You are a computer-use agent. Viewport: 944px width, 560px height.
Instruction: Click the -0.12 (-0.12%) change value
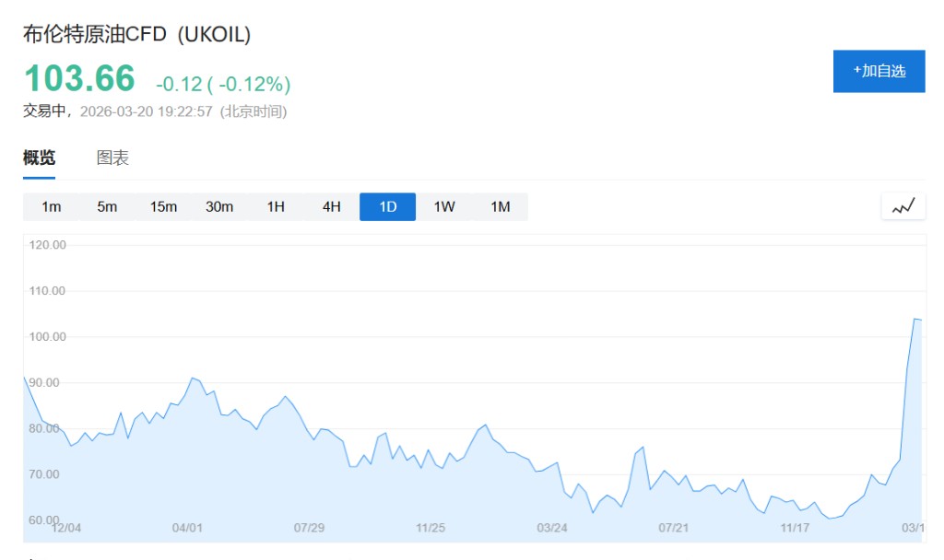point(223,84)
